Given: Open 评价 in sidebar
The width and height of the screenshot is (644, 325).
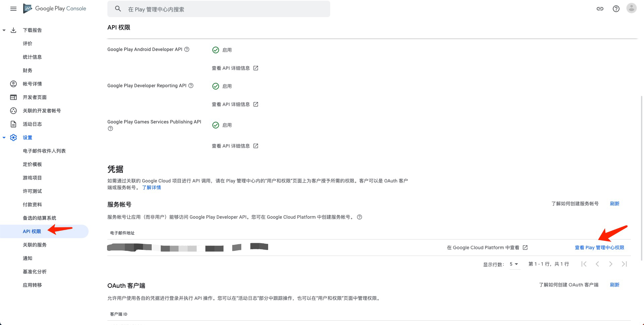Looking at the screenshot, I should [28, 44].
